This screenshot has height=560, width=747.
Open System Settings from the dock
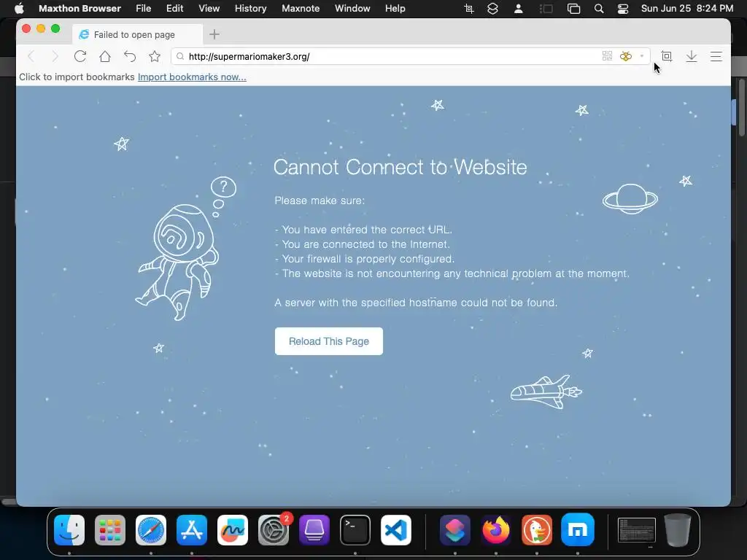coord(274,530)
